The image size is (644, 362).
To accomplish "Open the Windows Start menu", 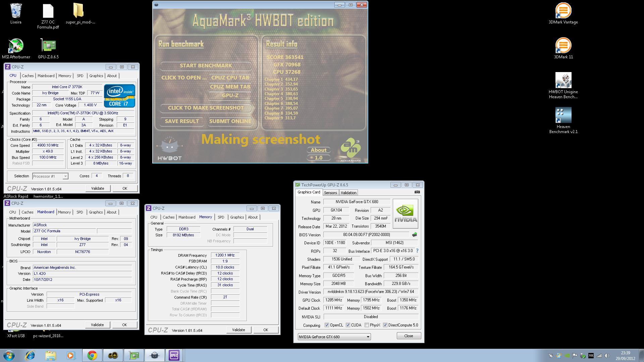I will [x=9, y=355].
